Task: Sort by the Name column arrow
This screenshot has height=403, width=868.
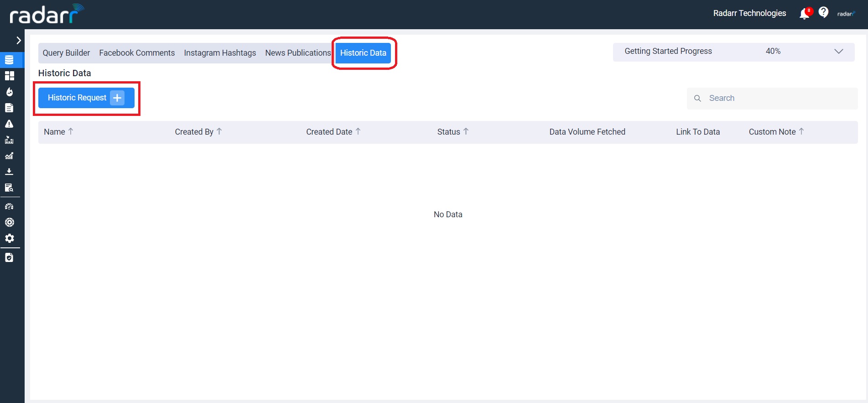Action: [x=71, y=131]
